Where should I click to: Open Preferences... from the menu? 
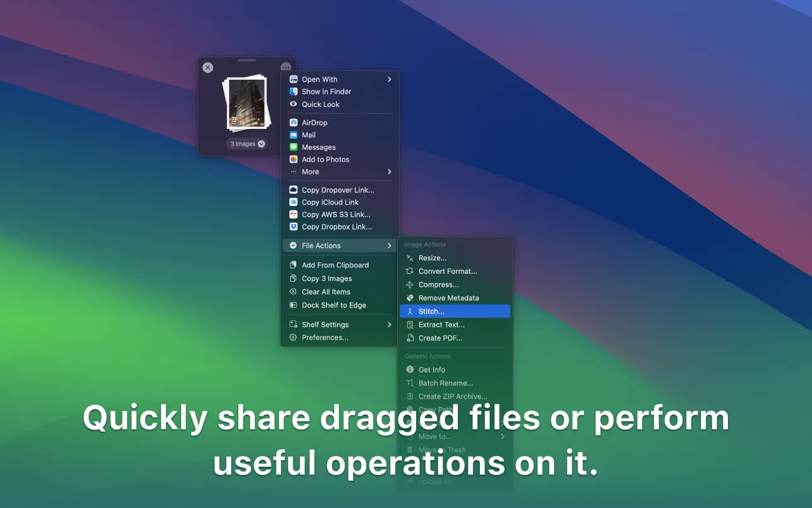click(x=325, y=337)
